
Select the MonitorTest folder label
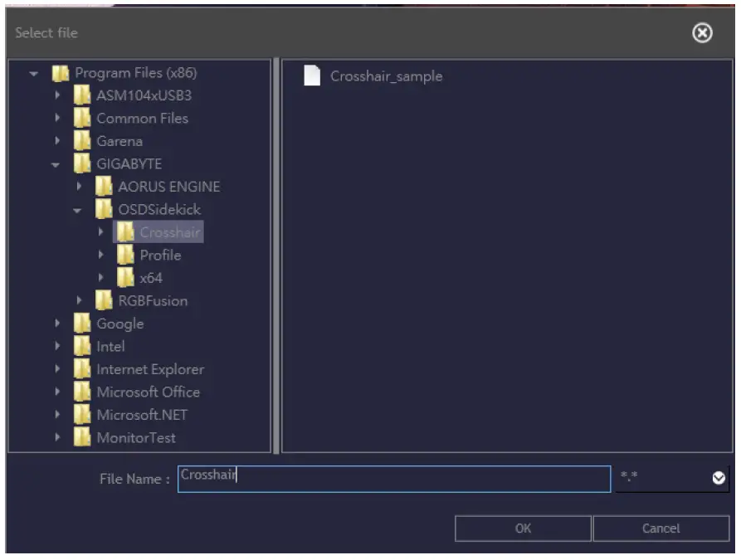tap(136, 438)
